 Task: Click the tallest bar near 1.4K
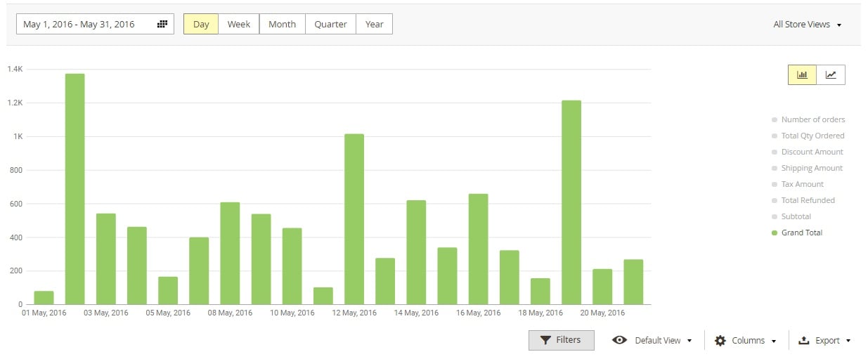75,189
